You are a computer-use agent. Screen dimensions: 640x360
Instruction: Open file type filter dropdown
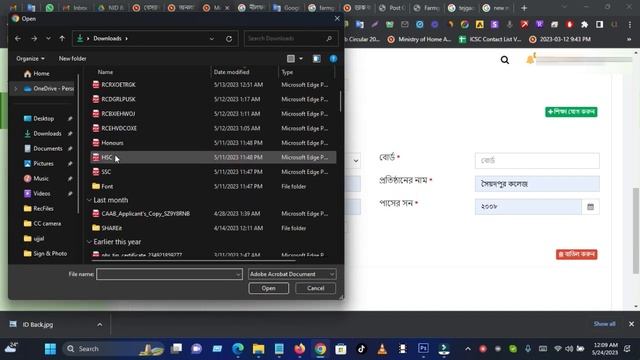pyautogui.click(x=292, y=274)
